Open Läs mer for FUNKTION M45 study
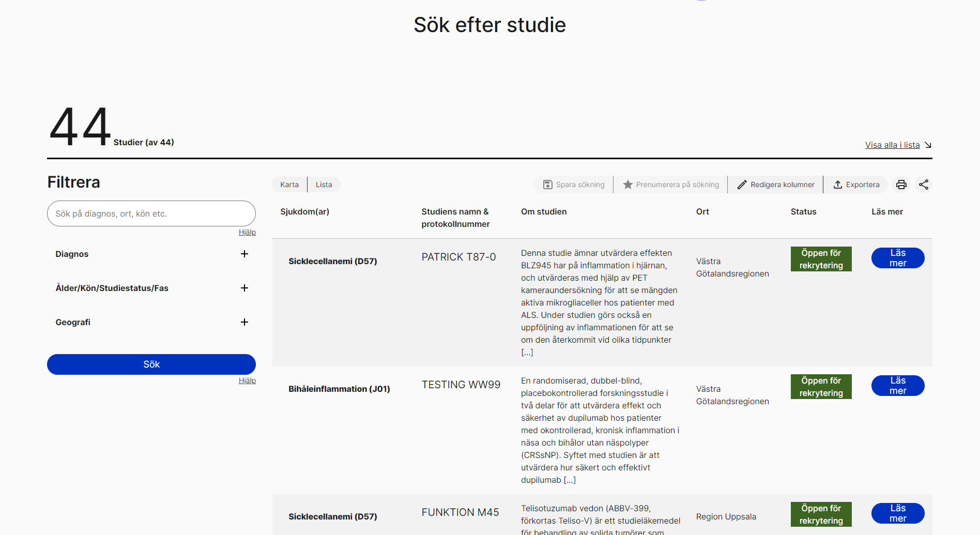 pyautogui.click(x=897, y=513)
